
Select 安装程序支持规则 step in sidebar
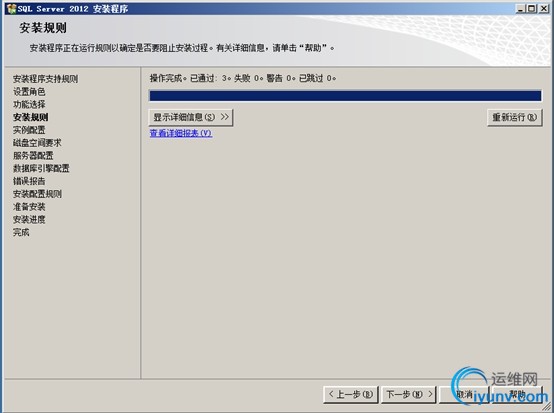(45, 79)
